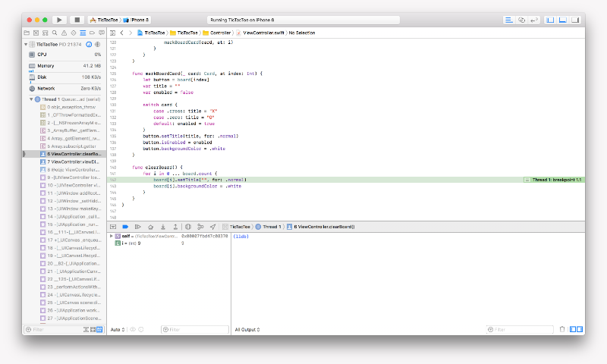Go forward in editor history
This screenshot has width=607, height=364.
pyautogui.click(x=131, y=33)
